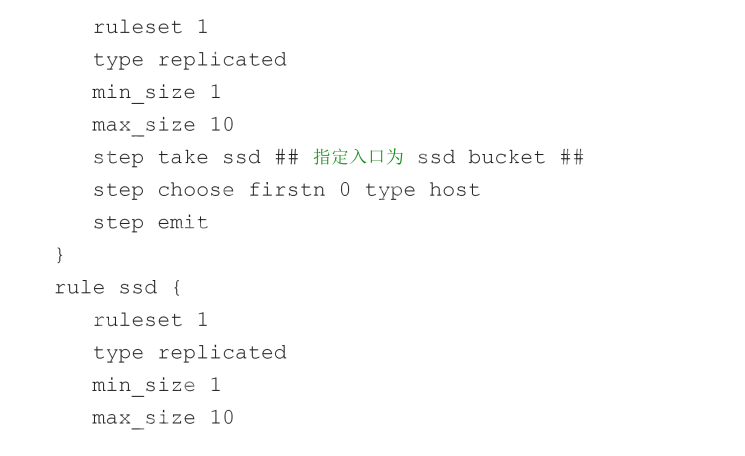Image resolution: width=745 pixels, height=456 pixels.
Task: Click the "ssd" right before the word bucket
Action: (436, 157)
